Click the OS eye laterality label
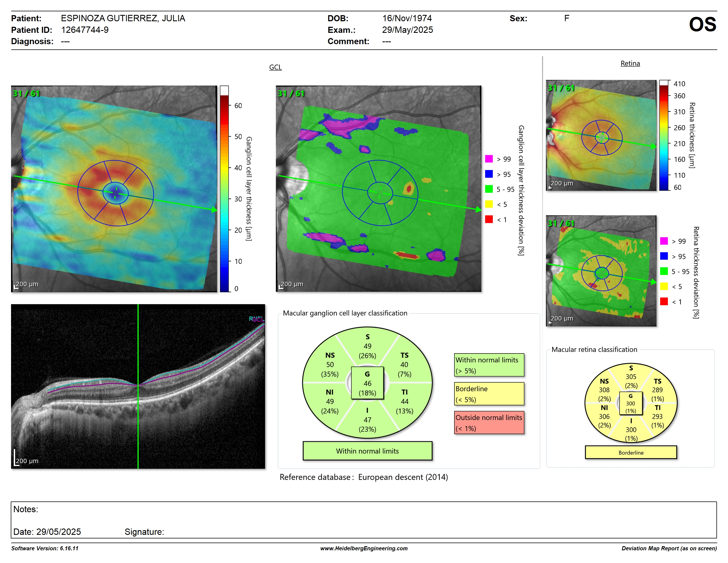This screenshot has width=728, height=563. [x=702, y=24]
